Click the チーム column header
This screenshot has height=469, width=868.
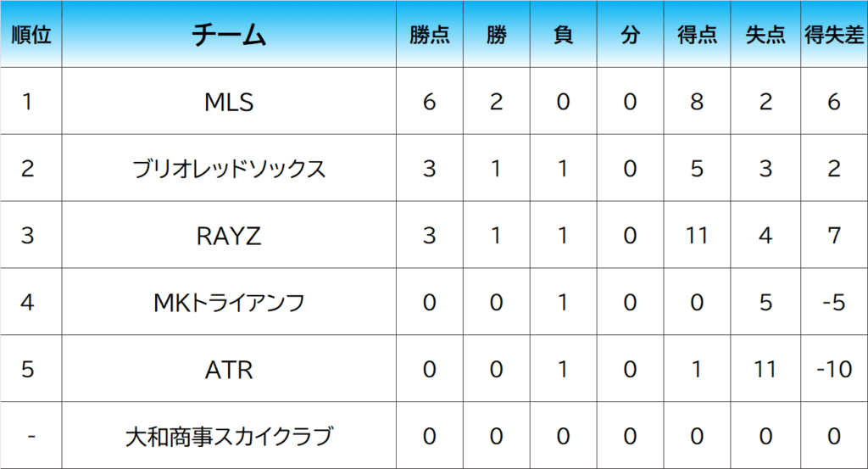click(x=229, y=35)
